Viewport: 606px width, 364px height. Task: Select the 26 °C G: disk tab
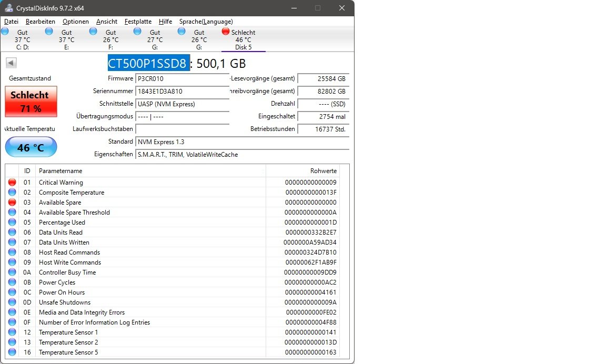(x=199, y=39)
